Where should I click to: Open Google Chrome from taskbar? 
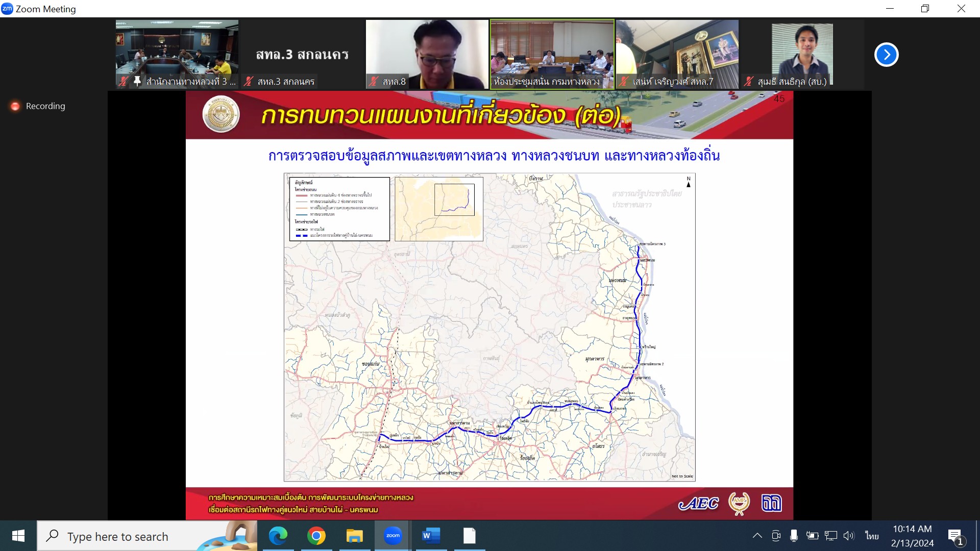pyautogui.click(x=316, y=536)
